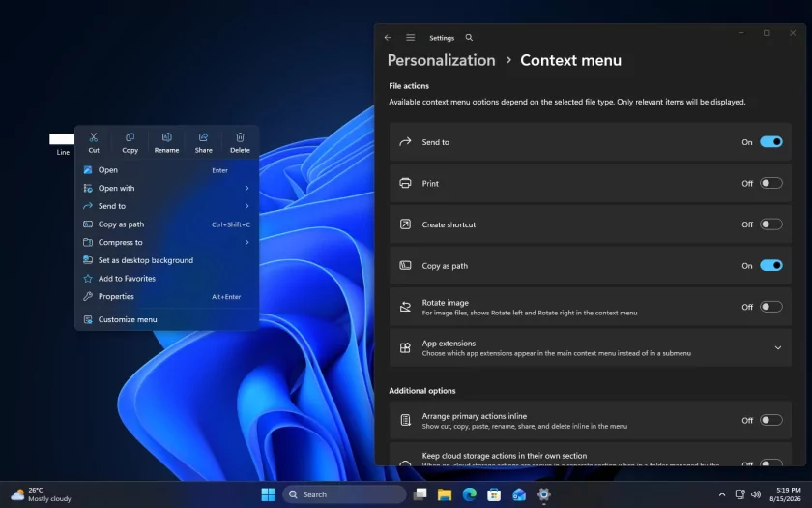Screen dimensions: 812x508
Task: Launch Microsoft Edge from the taskbar
Action: [469, 494]
